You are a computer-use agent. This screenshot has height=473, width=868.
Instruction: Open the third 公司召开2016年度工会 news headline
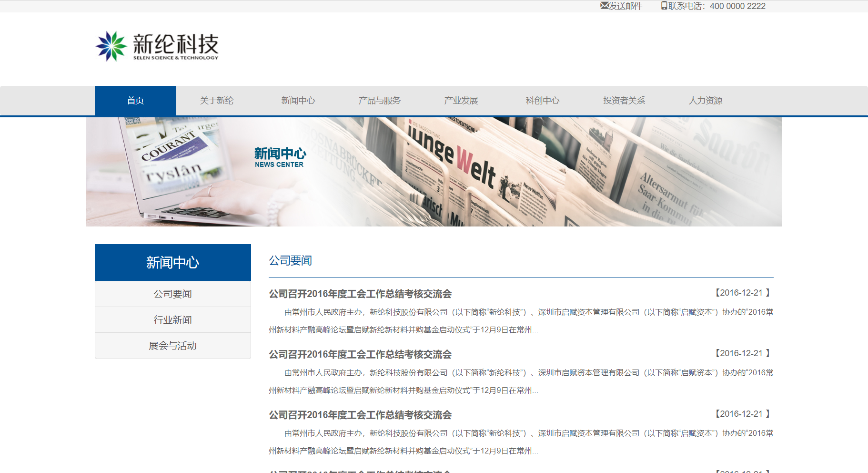tap(360, 415)
